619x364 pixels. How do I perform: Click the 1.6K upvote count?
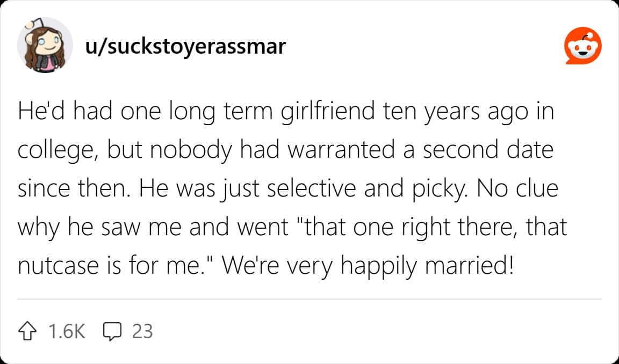click(x=67, y=331)
